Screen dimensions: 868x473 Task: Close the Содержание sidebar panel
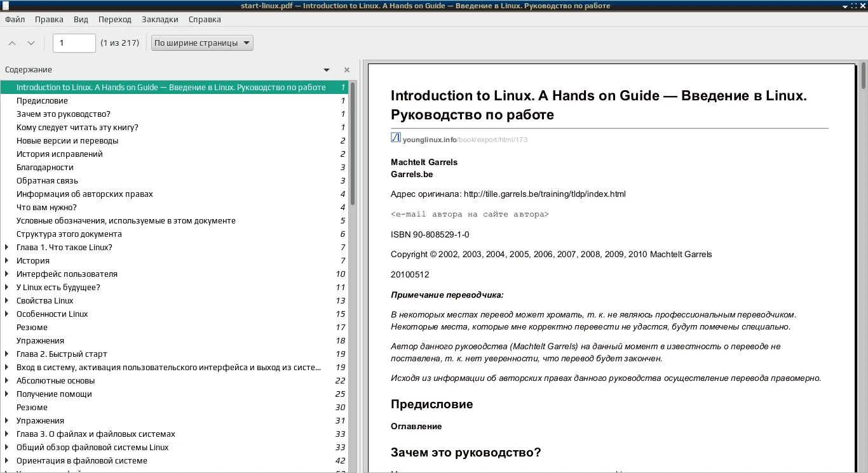(347, 70)
